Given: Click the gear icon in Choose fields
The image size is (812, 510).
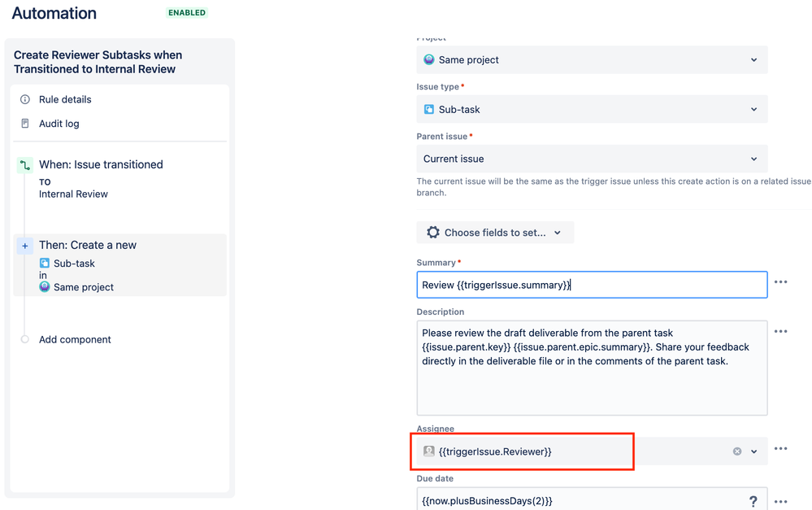Looking at the screenshot, I should tap(433, 232).
